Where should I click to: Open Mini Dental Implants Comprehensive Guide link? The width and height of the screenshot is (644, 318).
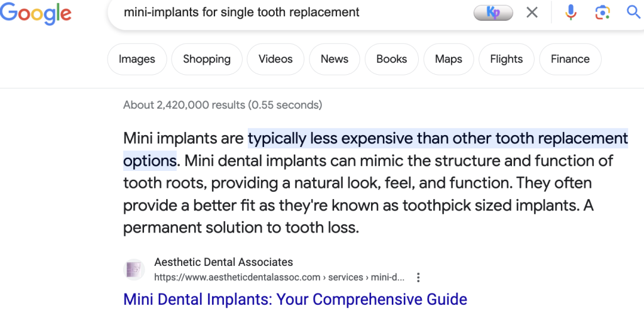click(x=295, y=299)
